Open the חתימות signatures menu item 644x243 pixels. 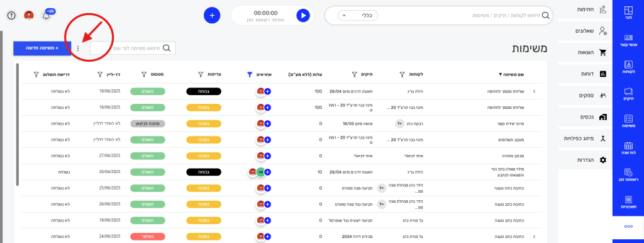tap(585, 10)
